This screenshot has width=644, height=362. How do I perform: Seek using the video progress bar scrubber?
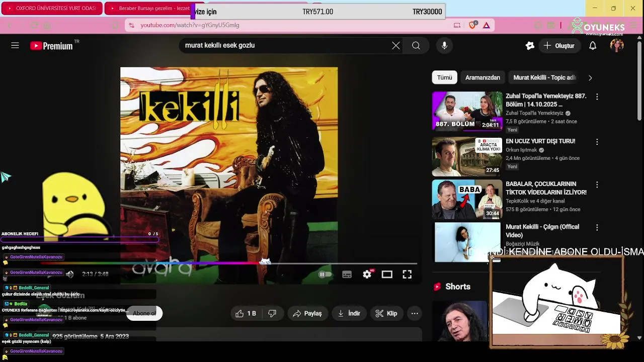click(x=265, y=262)
